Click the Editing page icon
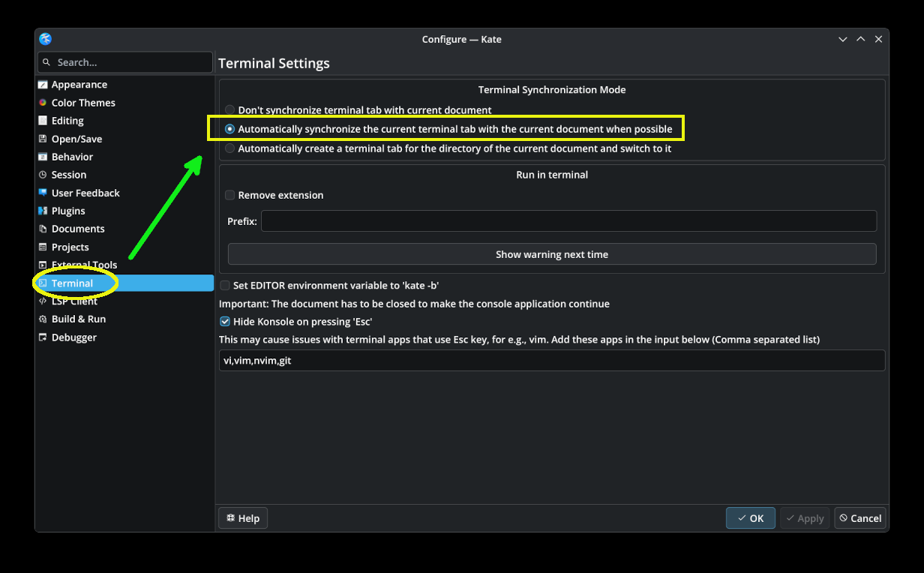The image size is (924, 573). coord(43,121)
